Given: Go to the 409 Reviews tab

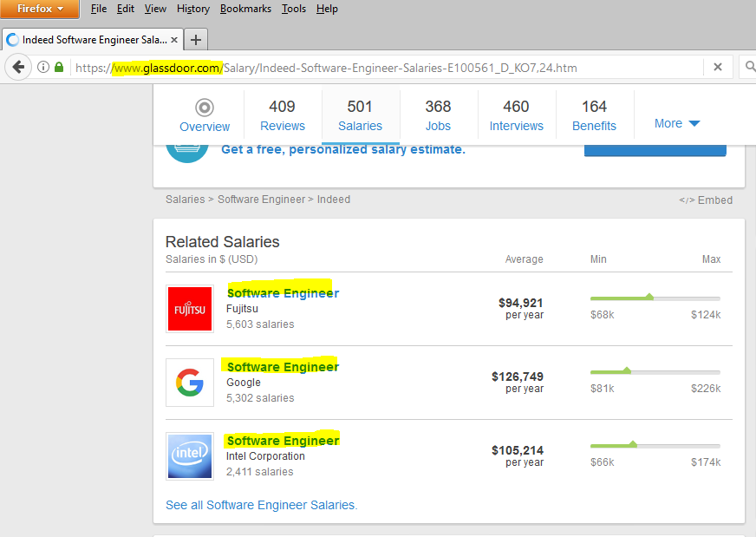Looking at the screenshot, I should point(283,115).
